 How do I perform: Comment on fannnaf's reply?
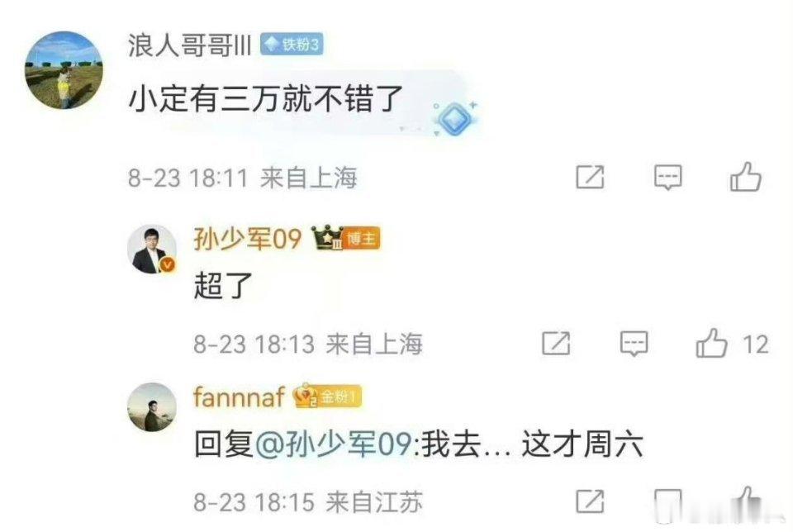point(668,503)
